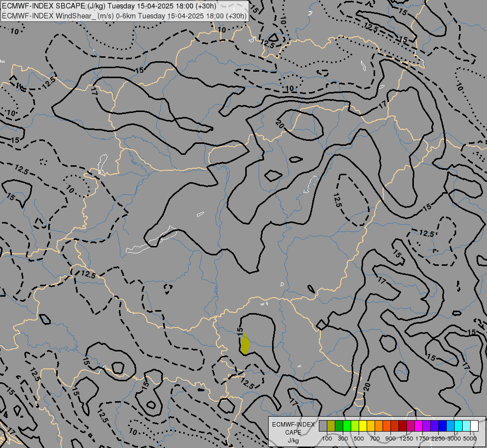Click the pure yellow legend swatch

click(363, 426)
